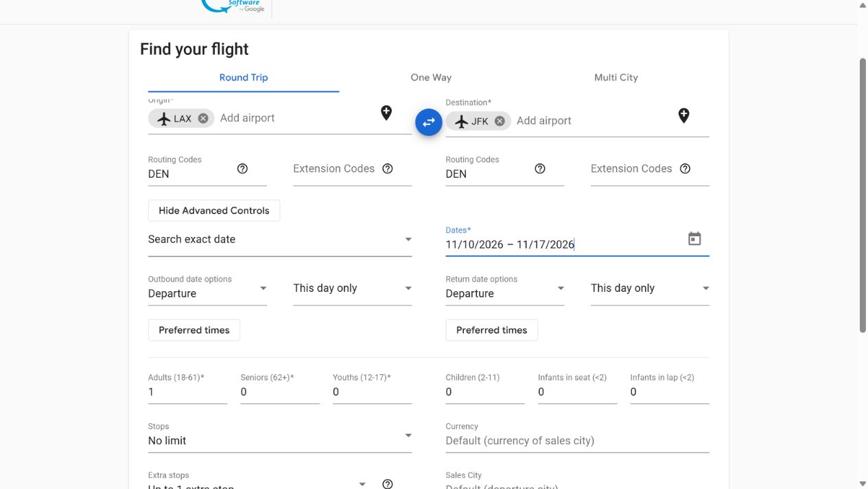868x489 pixels.
Task: Open the Extra stops dropdown
Action: (258, 481)
